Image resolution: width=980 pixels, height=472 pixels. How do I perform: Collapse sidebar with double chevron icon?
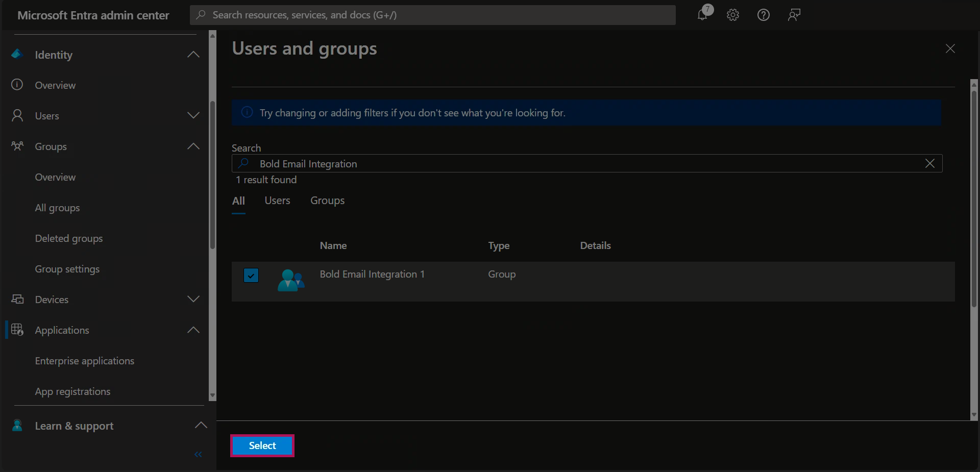click(x=198, y=454)
